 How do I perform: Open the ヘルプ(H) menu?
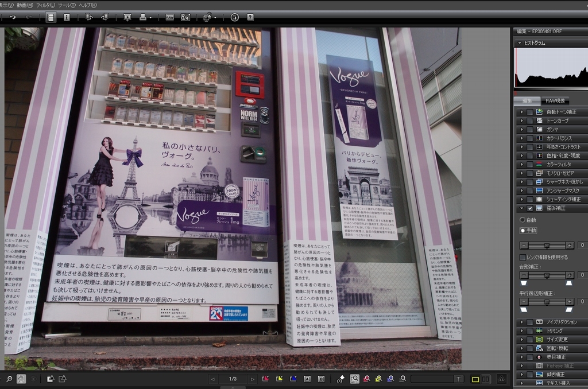coord(88,5)
